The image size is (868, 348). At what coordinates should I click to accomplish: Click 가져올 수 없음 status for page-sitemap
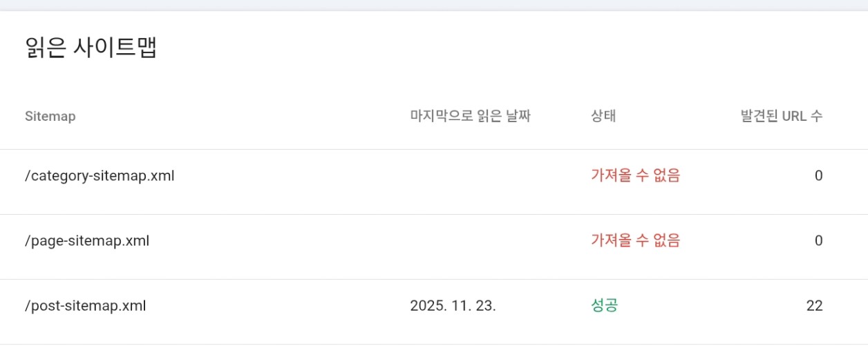coord(635,241)
